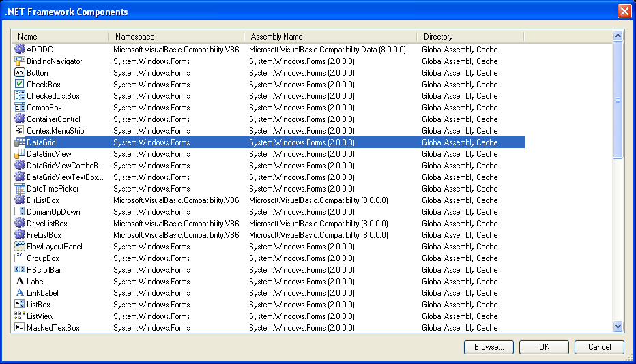The height and width of the screenshot is (364, 636).
Task: Click the DataGridViewComboB... gear icon
Action: tap(20, 166)
